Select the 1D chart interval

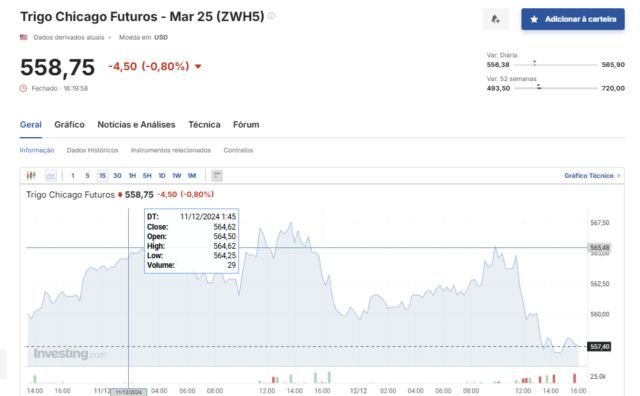pyautogui.click(x=162, y=176)
